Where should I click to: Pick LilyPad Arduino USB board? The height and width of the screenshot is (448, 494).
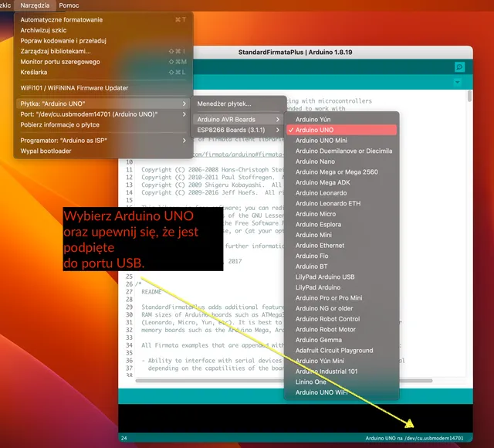click(341, 277)
